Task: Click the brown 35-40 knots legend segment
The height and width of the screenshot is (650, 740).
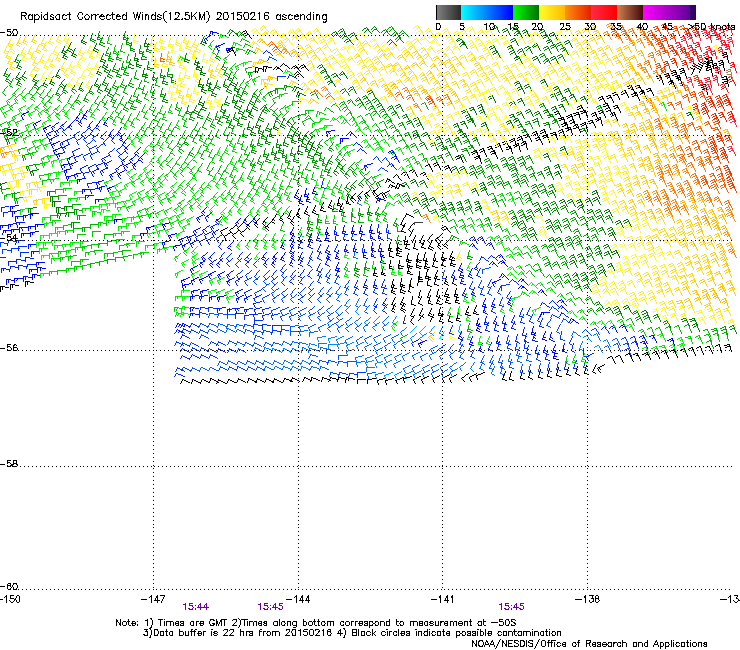Action: (x=630, y=12)
